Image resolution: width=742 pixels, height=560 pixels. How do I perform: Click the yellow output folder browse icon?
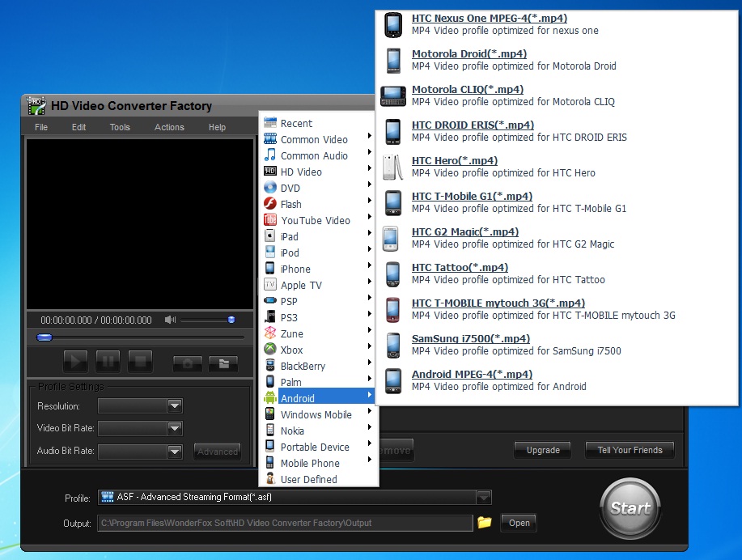tap(485, 523)
